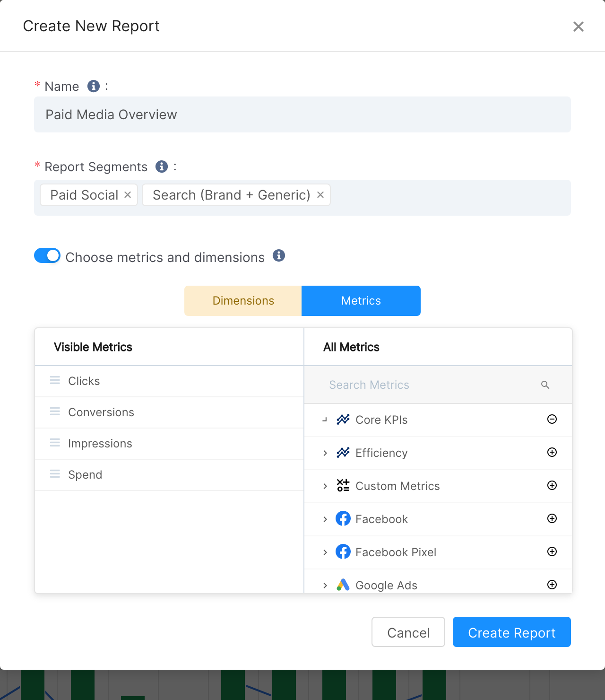The width and height of the screenshot is (605, 700).
Task: Remove Core KPIs metrics with minus icon
Action: [x=552, y=419]
